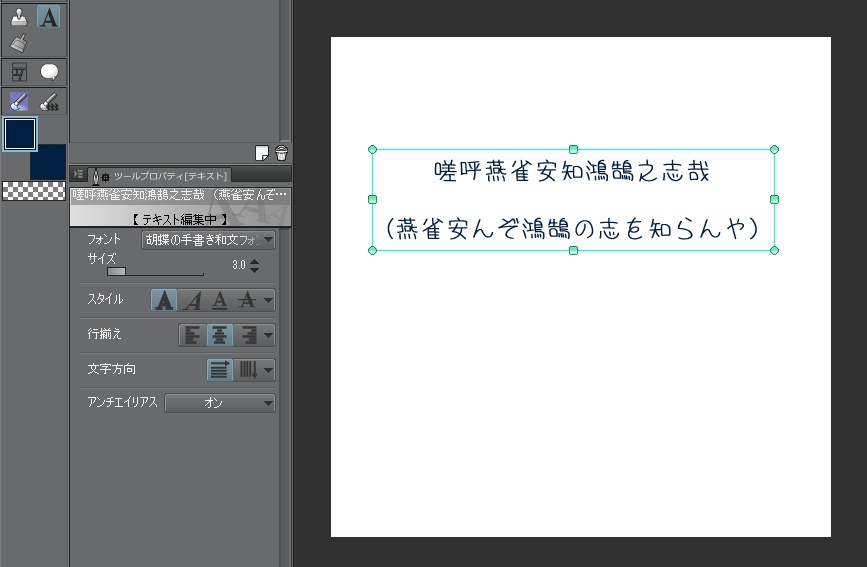Select the stamp decoration tool
Image resolution: width=867 pixels, height=567 pixels.
(x=19, y=17)
